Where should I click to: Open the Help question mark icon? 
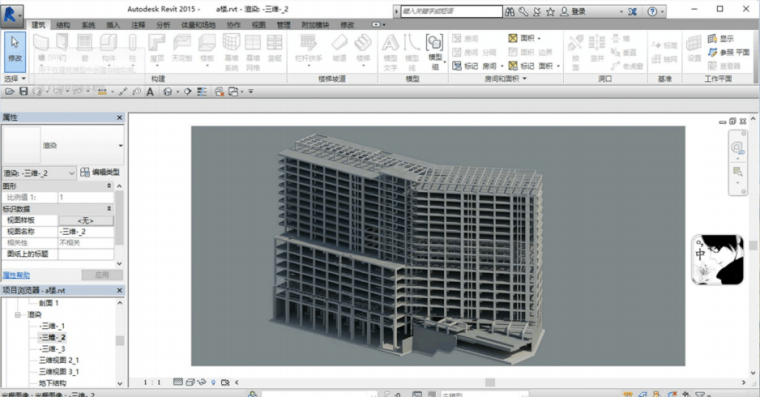652,11
